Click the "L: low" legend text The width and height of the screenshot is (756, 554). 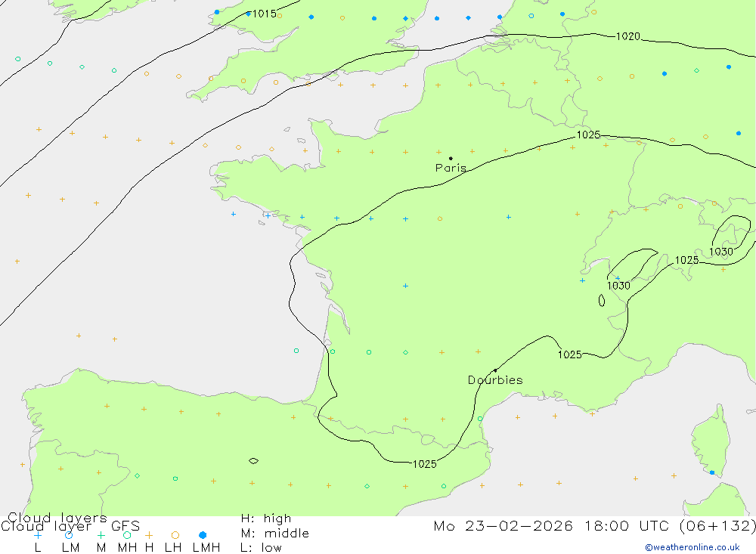click(x=261, y=548)
